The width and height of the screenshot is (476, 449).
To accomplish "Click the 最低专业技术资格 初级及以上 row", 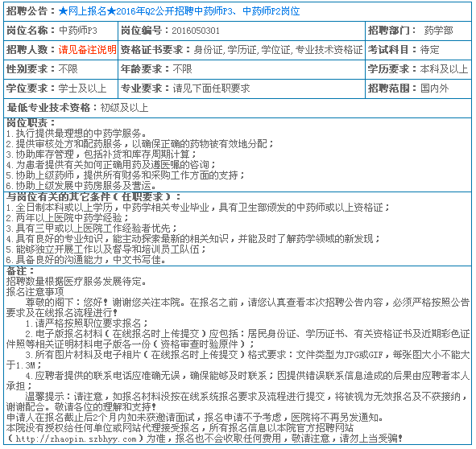I will pos(238,108).
